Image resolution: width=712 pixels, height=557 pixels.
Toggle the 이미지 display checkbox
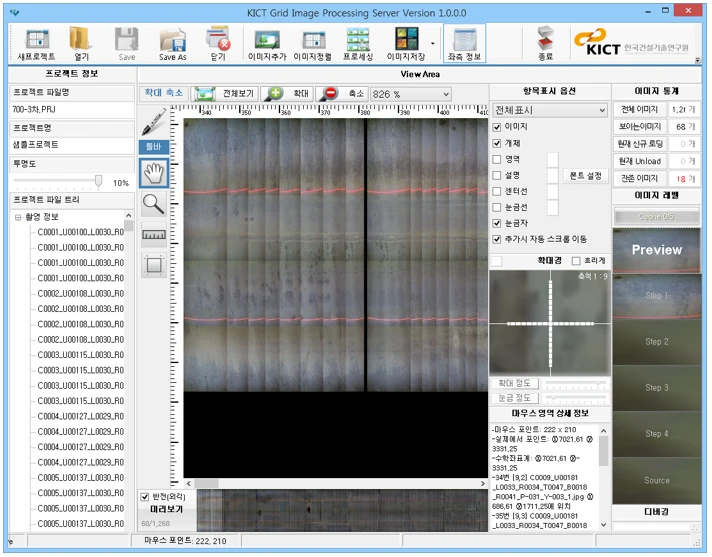point(497,127)
